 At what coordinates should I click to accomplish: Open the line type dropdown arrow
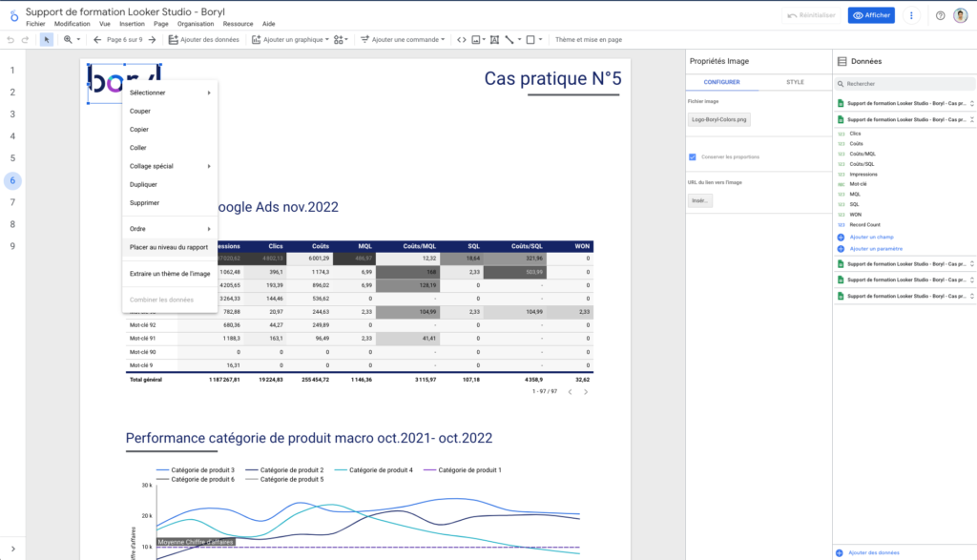coord(520,40)
